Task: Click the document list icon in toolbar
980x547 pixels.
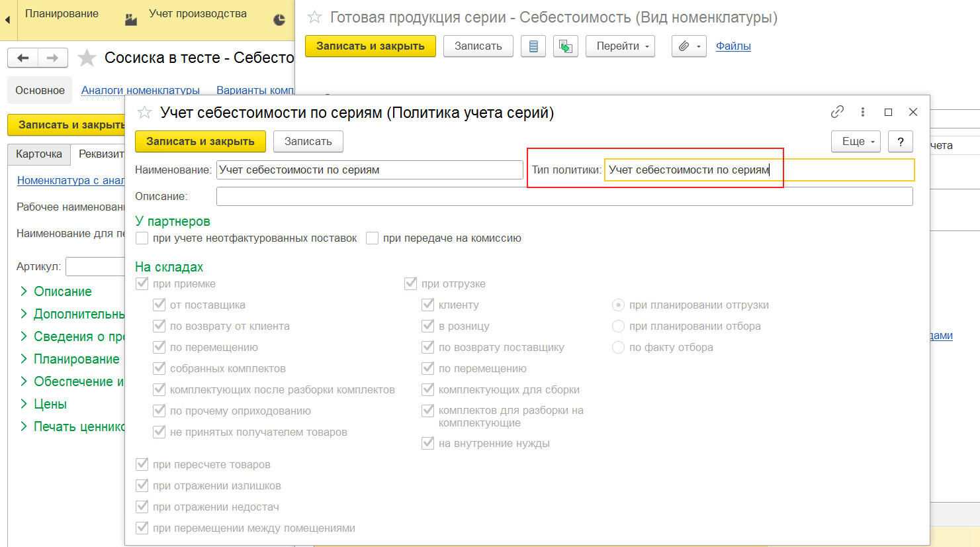Action: pyautogui.click(x=533, y=46)
